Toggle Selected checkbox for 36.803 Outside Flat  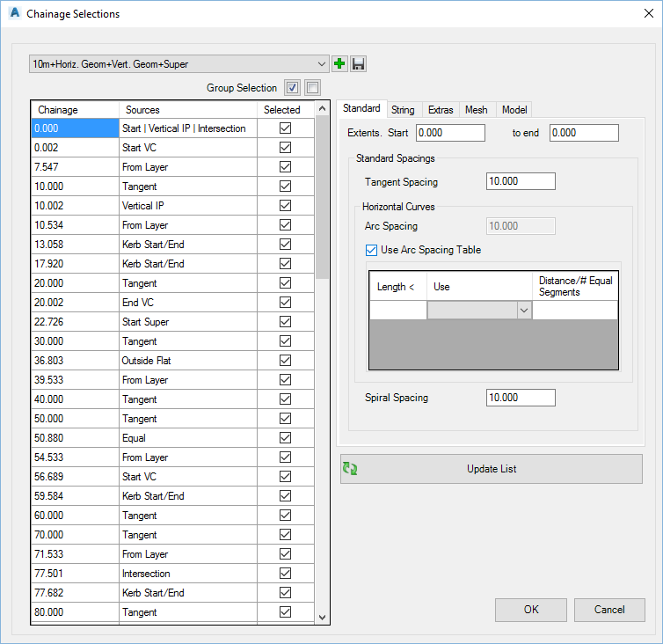point(286,361)
